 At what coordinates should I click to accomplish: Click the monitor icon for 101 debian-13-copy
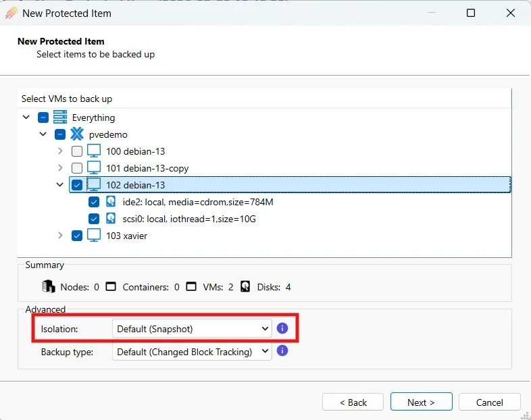click(94, 168)
